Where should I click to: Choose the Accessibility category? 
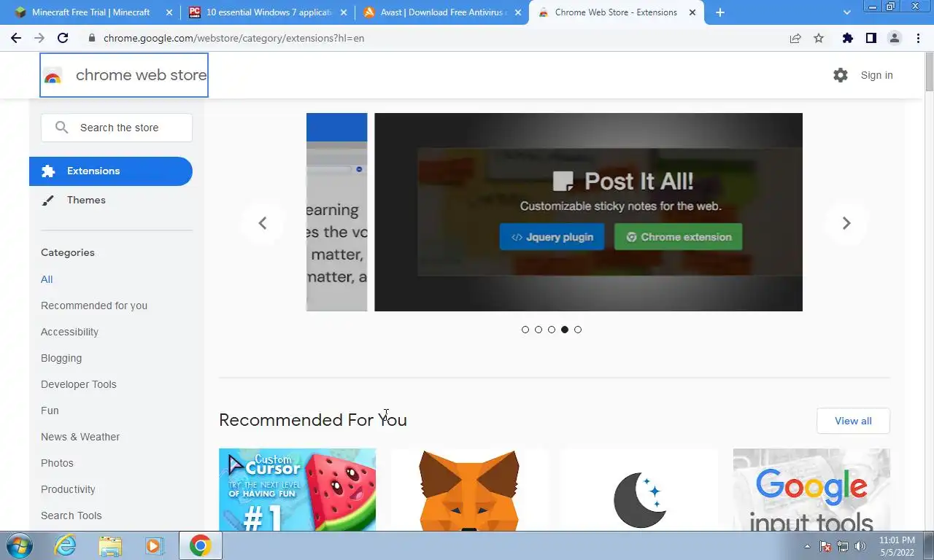(x=69, y=332)
